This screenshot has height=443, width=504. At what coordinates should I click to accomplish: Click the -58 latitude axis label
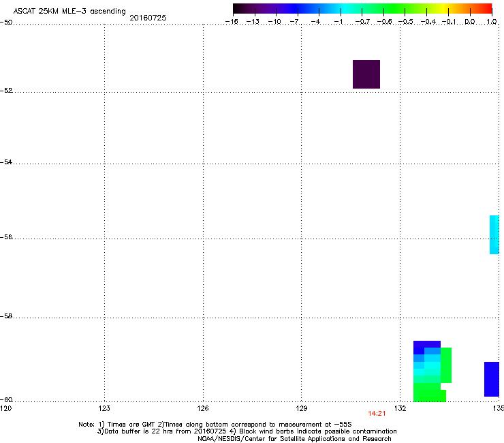click(6, 316)
